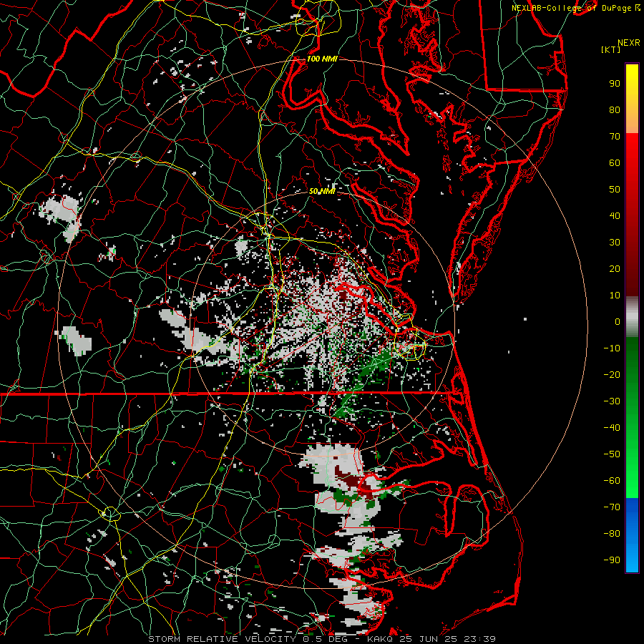Image resolution: width=644 pixels, height=644 pixels.
Task: Click the 70 value on velocity scale
Action: 615,137
